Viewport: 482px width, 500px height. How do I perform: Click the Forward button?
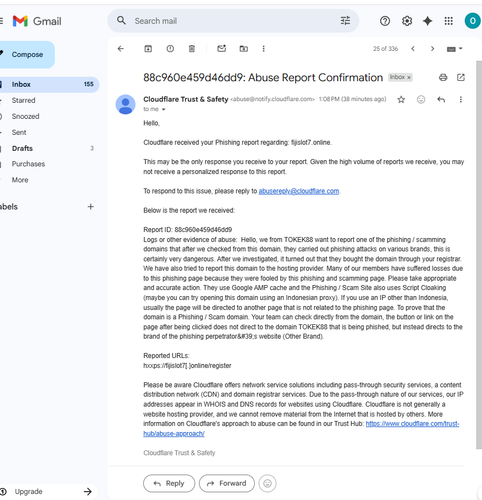pyautogui.click(x=227, y=483)
